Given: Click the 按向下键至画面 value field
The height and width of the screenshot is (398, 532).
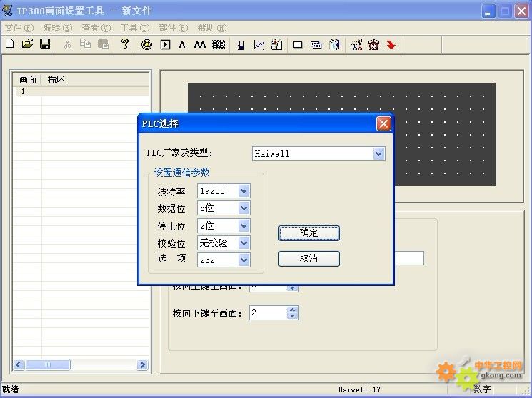Looking at the screenshot, I should [x=268, y=312].
